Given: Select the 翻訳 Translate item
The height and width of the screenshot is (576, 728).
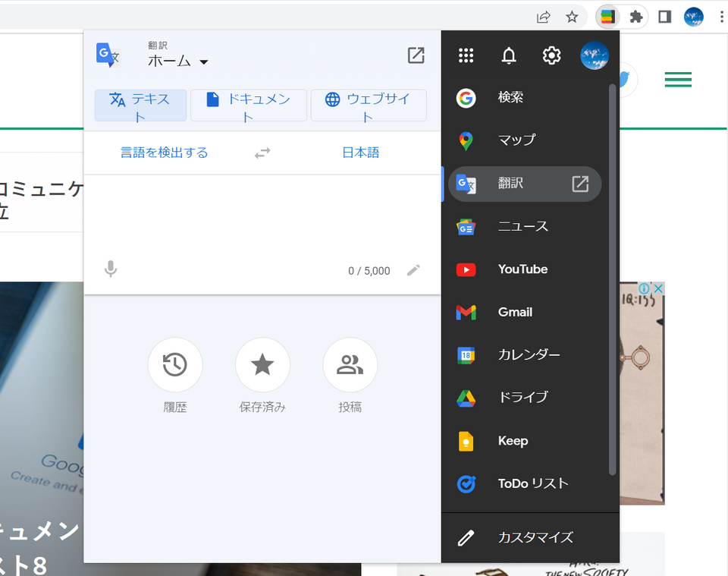Looking at the screenshot, I should (x=525, y=184).
